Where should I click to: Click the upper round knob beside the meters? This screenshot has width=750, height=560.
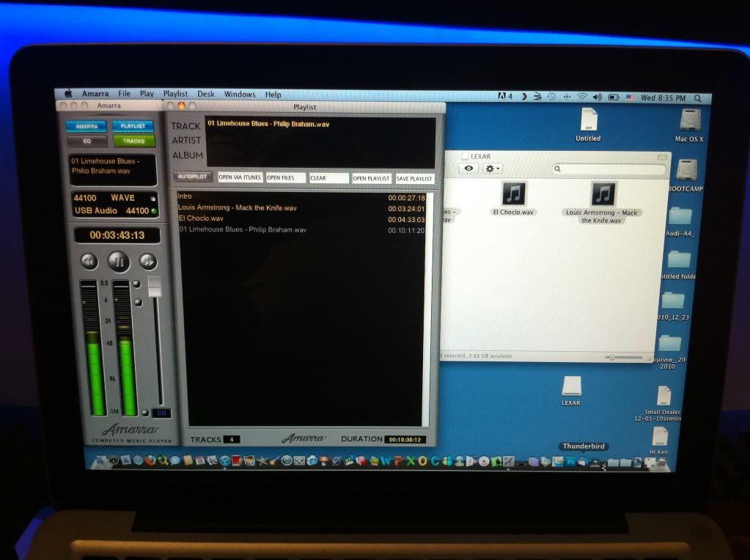click(x=137, y=284)
